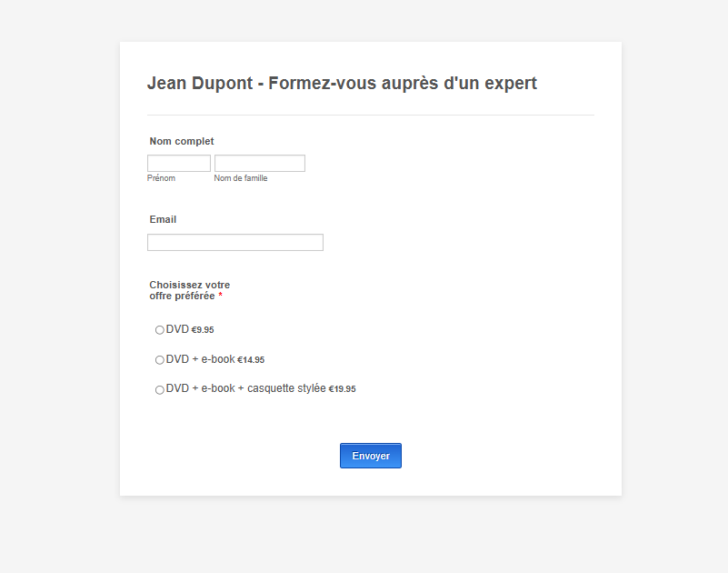
Task: Select the DVD €9.95 offer option
Action: [x=159, y=329]
